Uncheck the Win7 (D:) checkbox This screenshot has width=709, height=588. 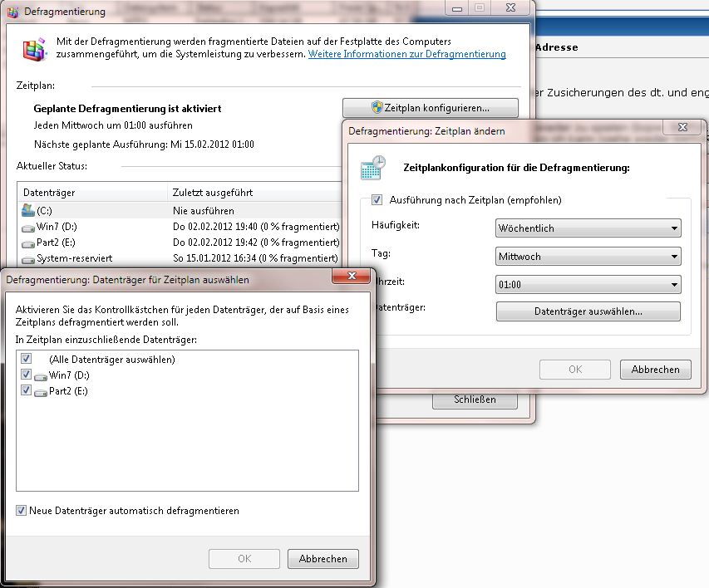tap(27, 375)
